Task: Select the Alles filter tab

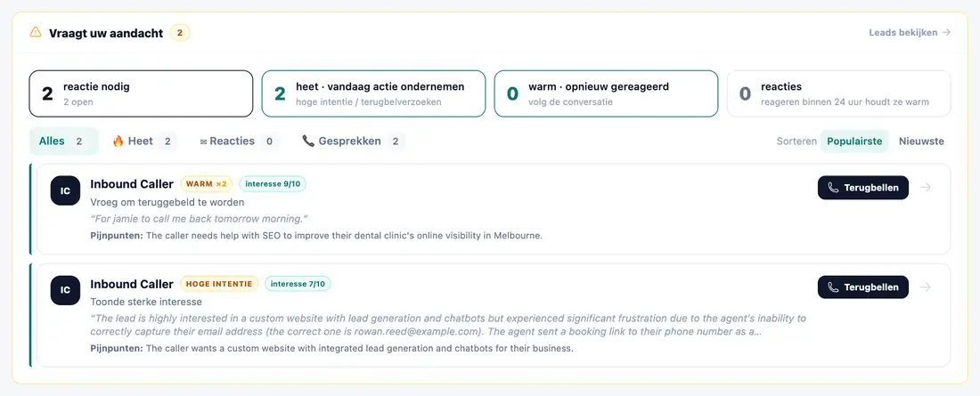Action: pyautogui.click(x=64, y=141)
